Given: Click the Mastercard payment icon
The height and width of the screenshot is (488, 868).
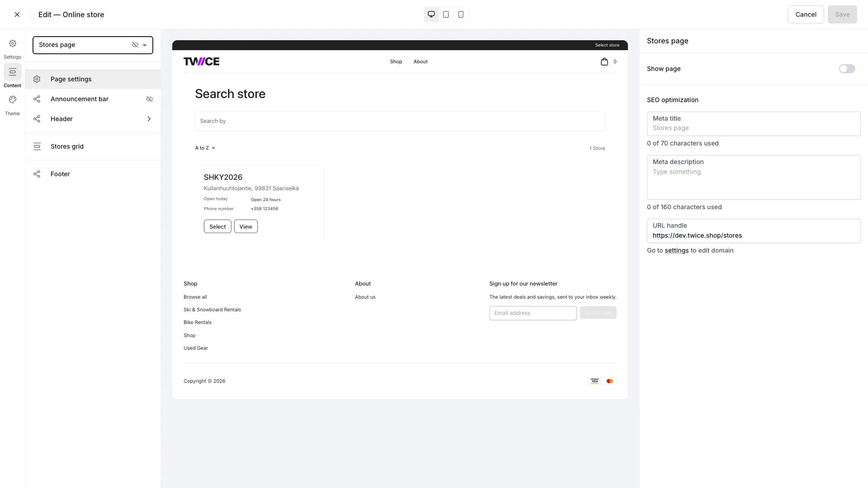Looking at the screenshot, I should (x=610, y=381).
